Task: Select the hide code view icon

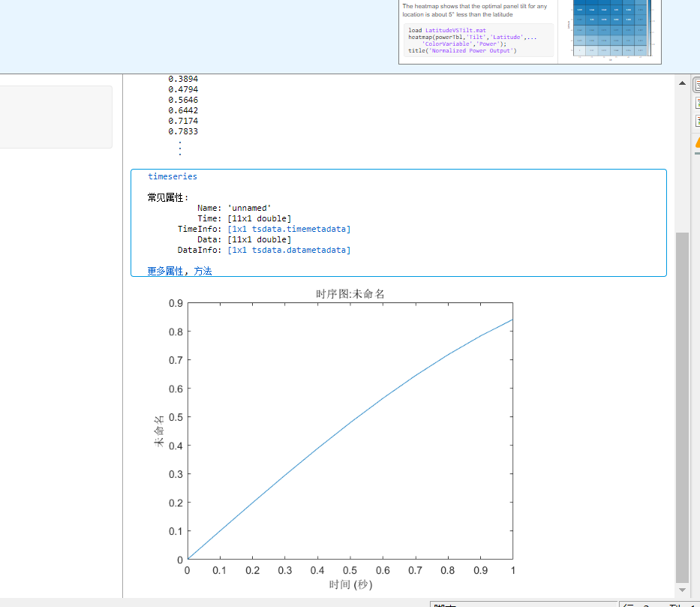Action: 697,121
